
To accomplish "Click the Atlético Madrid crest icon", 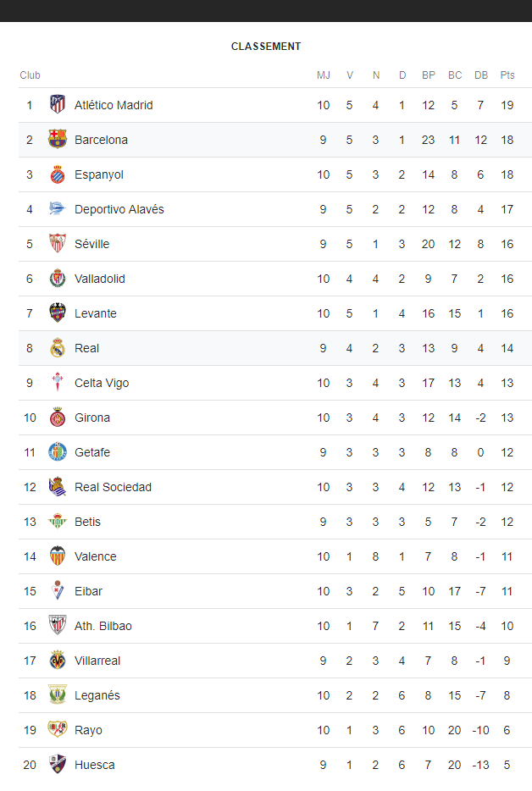I will [x=58, y=104].
